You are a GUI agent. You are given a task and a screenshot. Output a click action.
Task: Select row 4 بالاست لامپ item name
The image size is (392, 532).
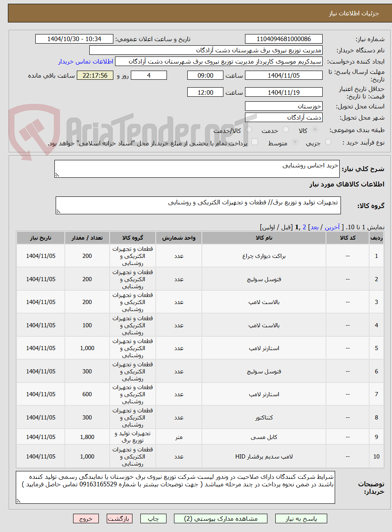(264, 325)
